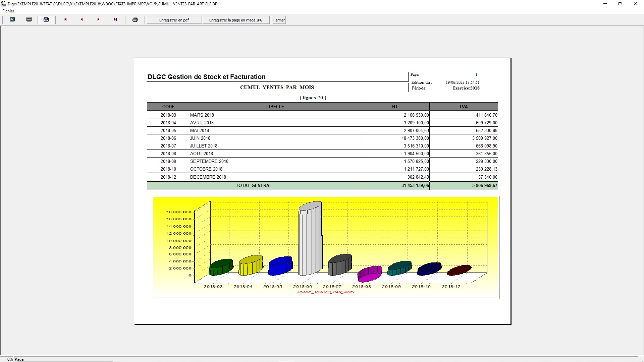Click Enregistrer la page en image JPG

tap(236, 20)
